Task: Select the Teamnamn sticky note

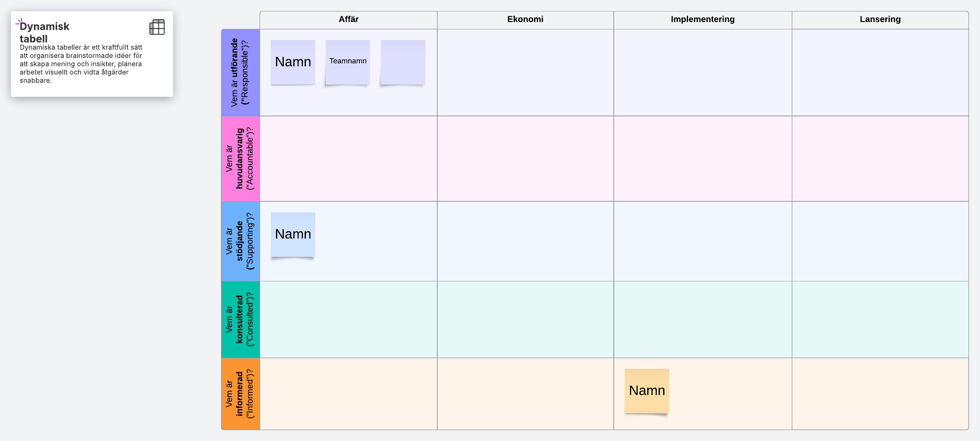Action: [348, 62]
